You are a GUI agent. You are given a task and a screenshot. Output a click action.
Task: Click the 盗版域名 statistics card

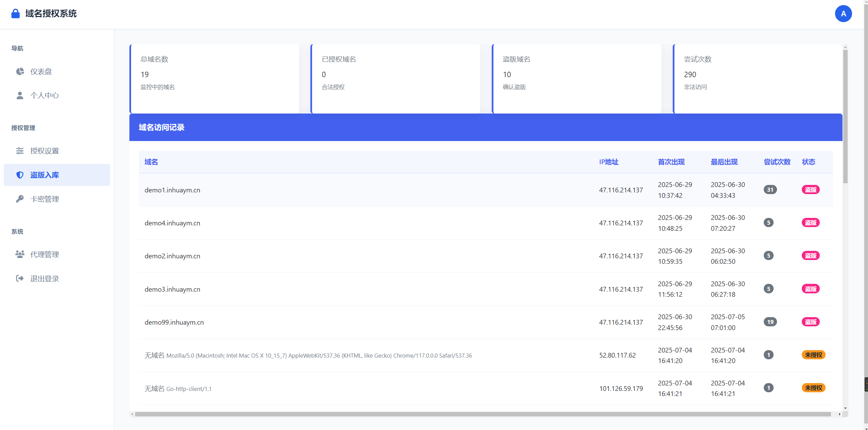[576, 79]
